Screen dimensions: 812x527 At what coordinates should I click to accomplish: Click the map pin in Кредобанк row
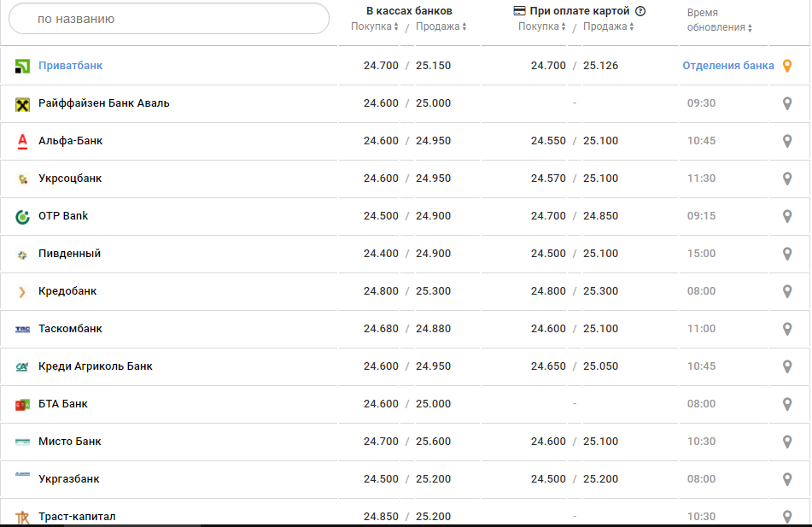coord(787,291)
